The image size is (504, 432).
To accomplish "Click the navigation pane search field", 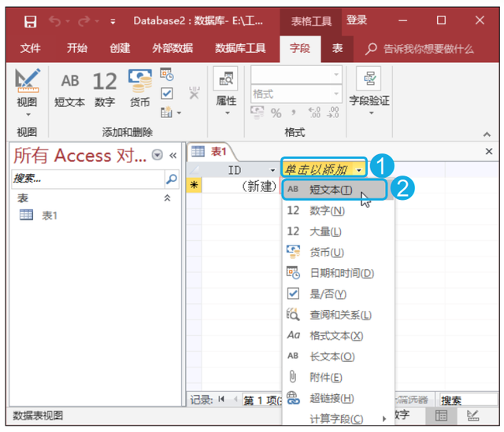I will click(x=87, y=179).
